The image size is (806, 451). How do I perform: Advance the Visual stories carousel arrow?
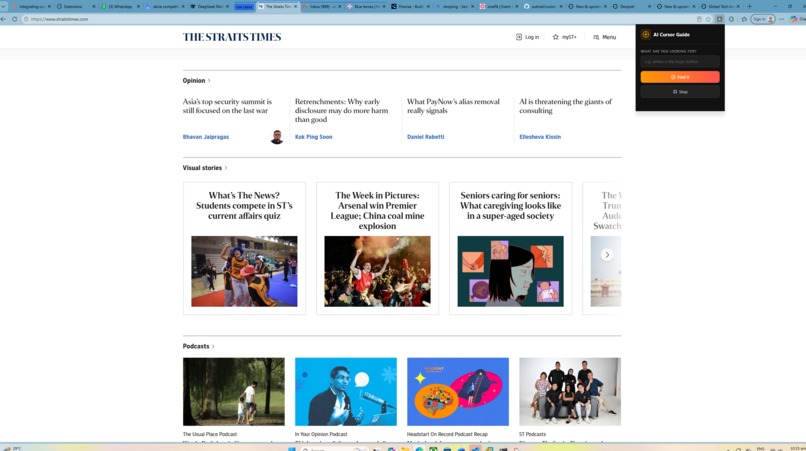point(607,255)
